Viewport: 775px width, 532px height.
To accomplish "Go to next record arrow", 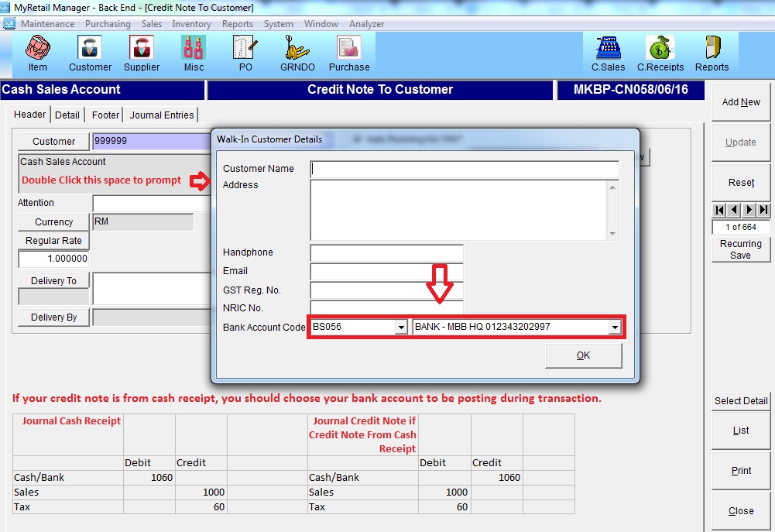I will click(749, 210).
